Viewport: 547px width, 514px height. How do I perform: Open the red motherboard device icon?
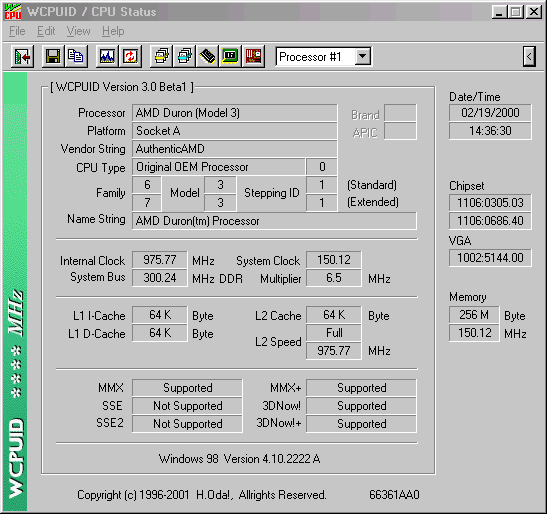click(254, 56)
